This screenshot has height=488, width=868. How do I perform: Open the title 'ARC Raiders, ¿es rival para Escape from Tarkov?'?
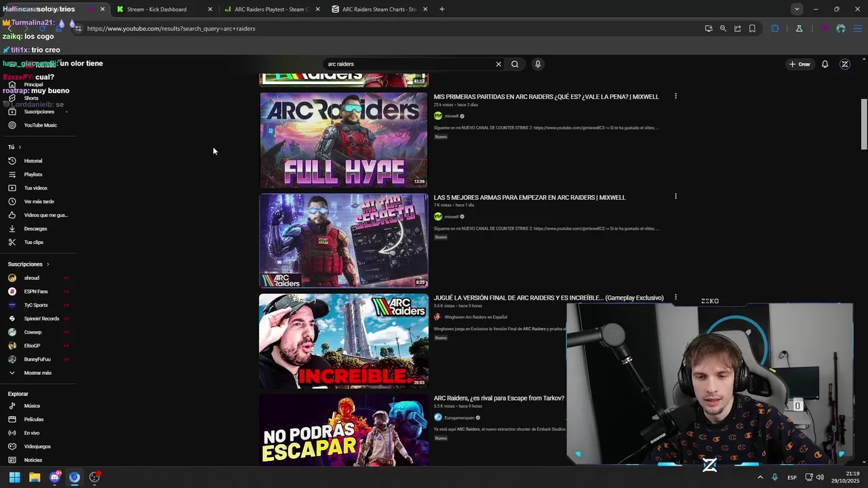(499, 399)
